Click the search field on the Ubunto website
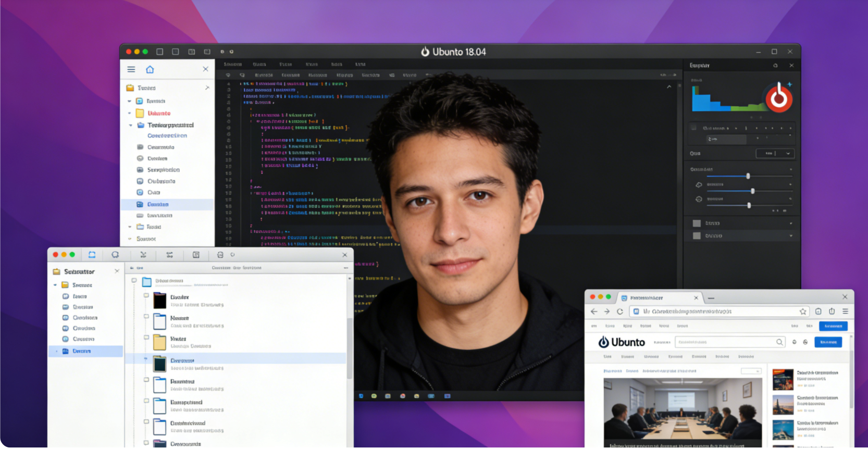This screenshot has width=868, height=449. pyautogui.click(x=730, y=342)
